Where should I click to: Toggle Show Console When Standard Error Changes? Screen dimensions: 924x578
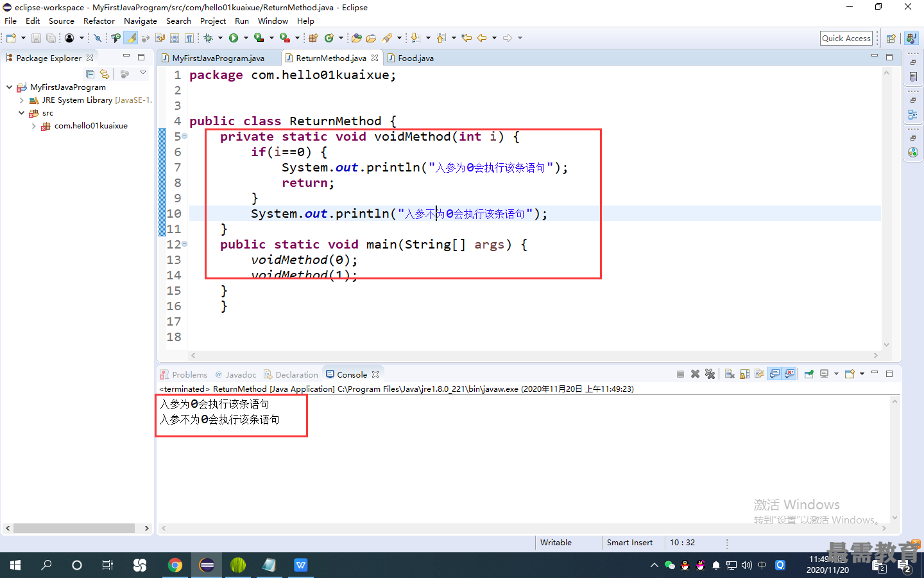(789, 374)
